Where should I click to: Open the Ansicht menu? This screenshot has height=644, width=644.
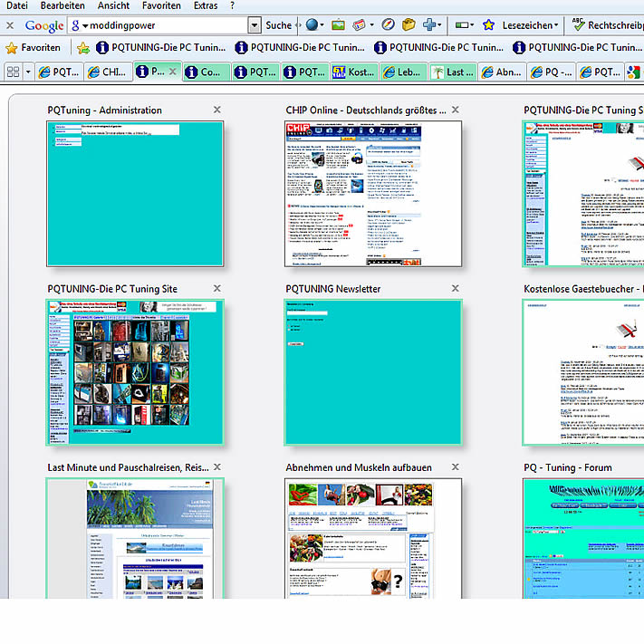(113, 5)
